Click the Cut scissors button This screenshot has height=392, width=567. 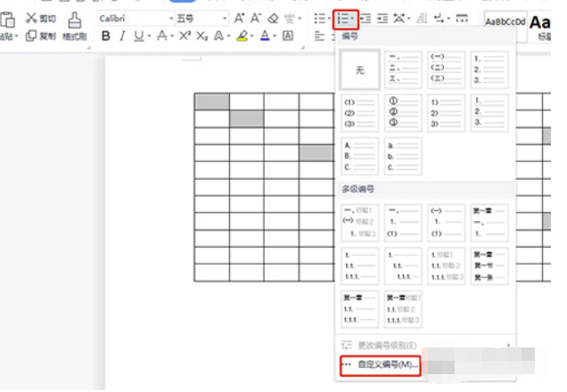pos(40,18)
